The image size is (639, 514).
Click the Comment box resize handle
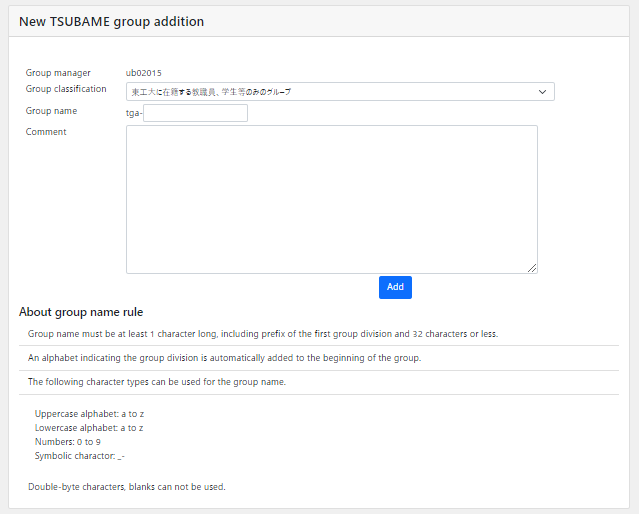532,268
